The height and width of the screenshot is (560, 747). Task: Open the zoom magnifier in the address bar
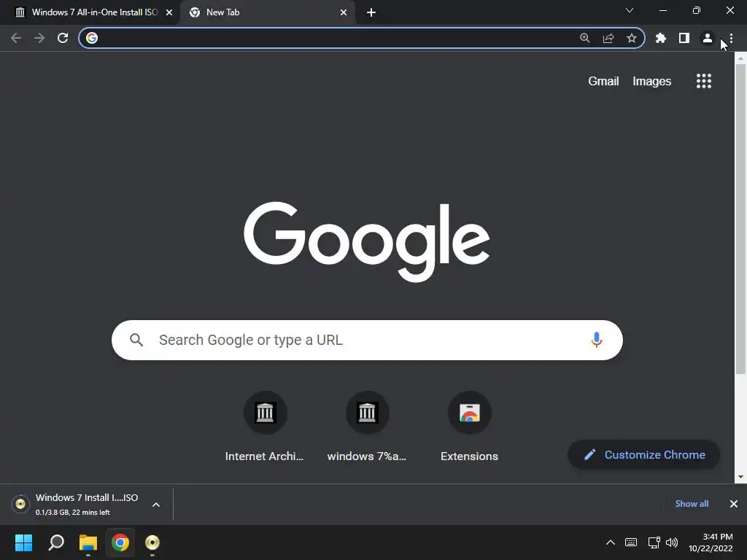pos(585,38)
